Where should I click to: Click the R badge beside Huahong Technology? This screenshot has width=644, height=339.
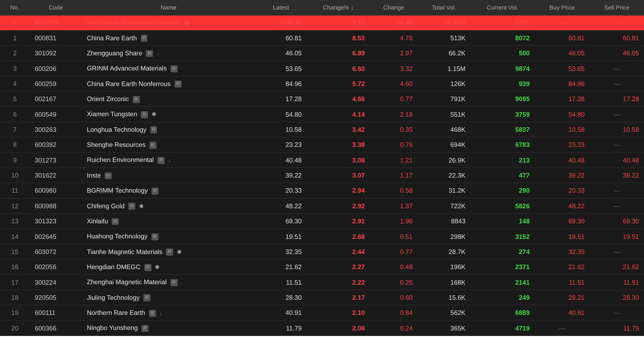point(155,237)
